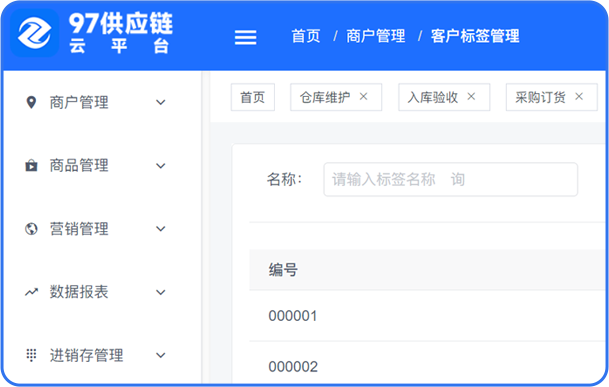
Task: Click the 商户管理 location pin icon
Action: pos(31,103)
